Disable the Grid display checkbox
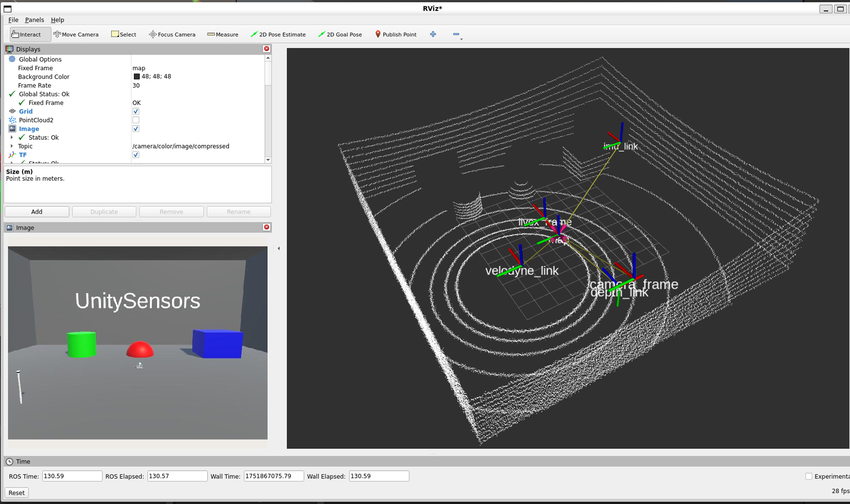The image size is (850, 504). tap(136, 111)
